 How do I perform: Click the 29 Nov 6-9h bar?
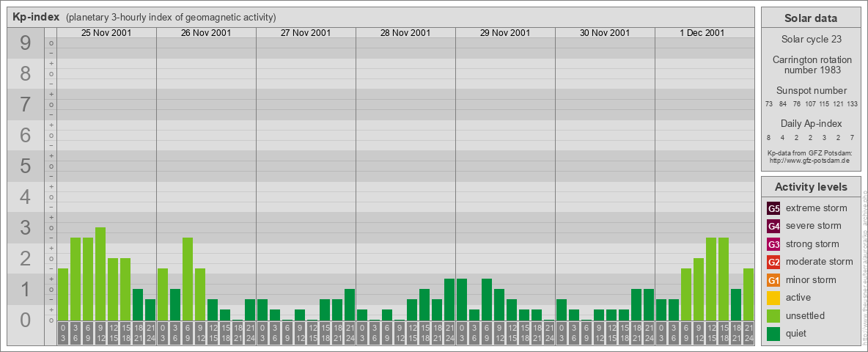[487, 299]
